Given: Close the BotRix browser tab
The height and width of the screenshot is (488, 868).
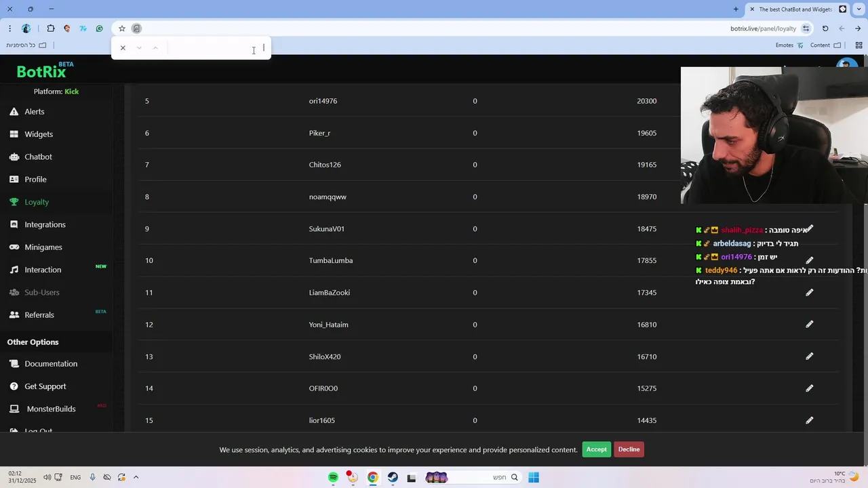Looking at the screenshot, I should [x=751, y=9].
